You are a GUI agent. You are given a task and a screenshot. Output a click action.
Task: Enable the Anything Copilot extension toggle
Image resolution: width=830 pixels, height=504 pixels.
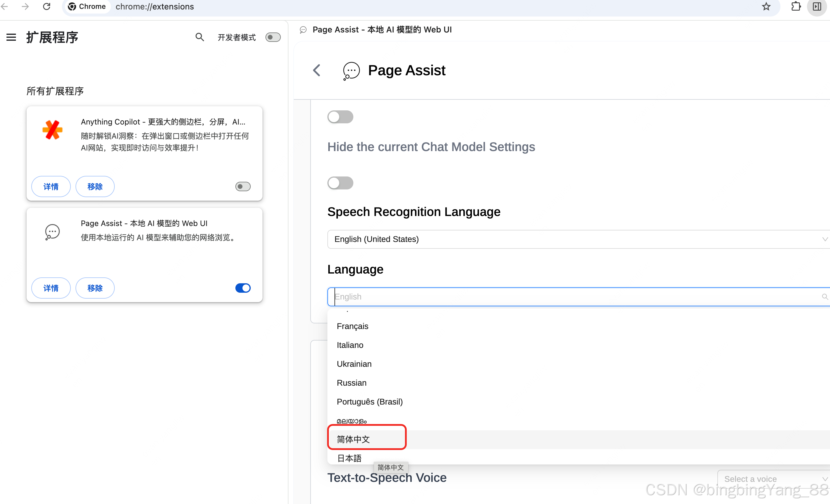(242, 186)
